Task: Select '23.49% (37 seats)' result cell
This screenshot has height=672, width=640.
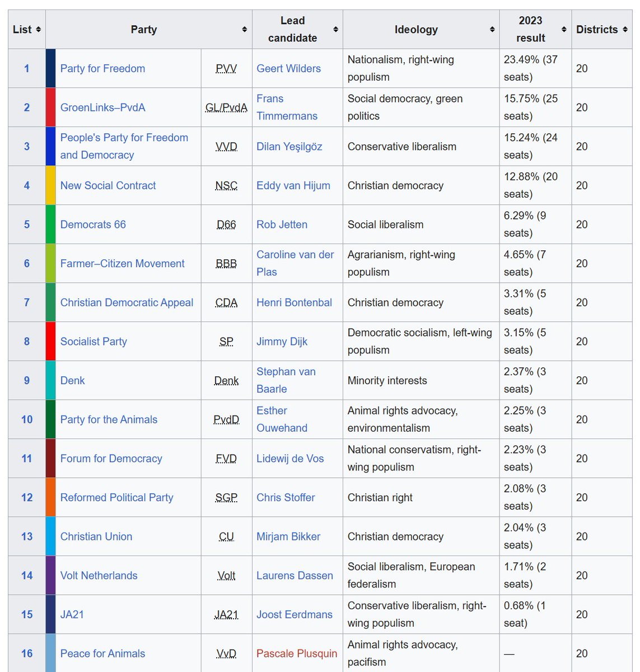Action: (535, 68)
